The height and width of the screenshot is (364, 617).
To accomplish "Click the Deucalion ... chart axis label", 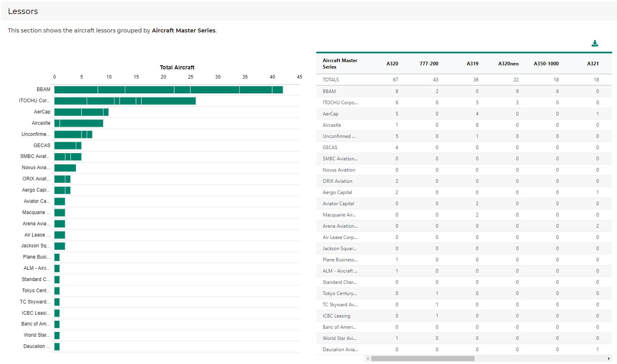I will pyautogui.click(x=37, y=346).
